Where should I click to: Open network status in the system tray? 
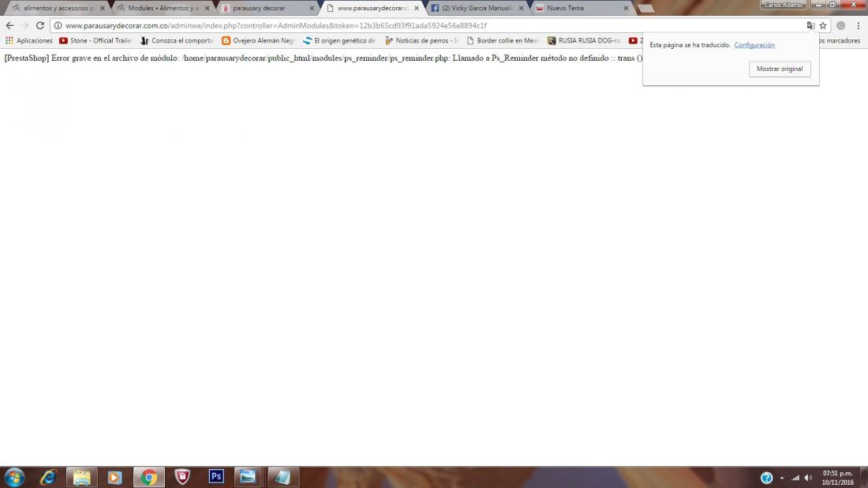795,478
